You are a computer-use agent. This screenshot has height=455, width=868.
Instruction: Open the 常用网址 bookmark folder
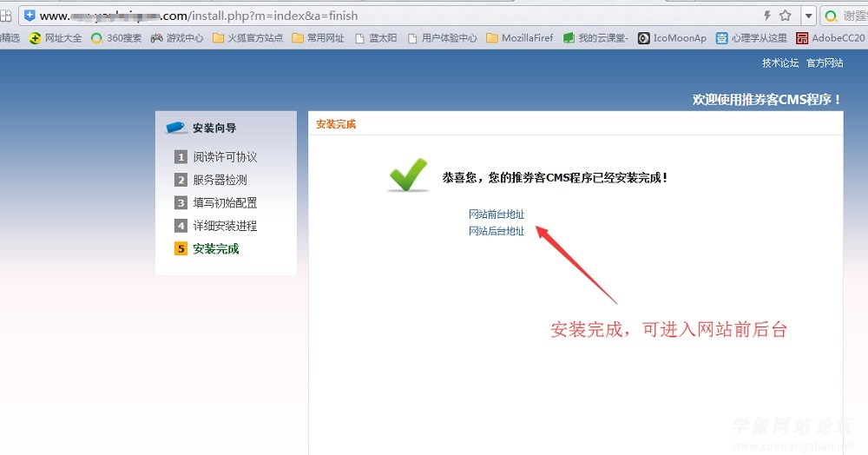(318, 38)
